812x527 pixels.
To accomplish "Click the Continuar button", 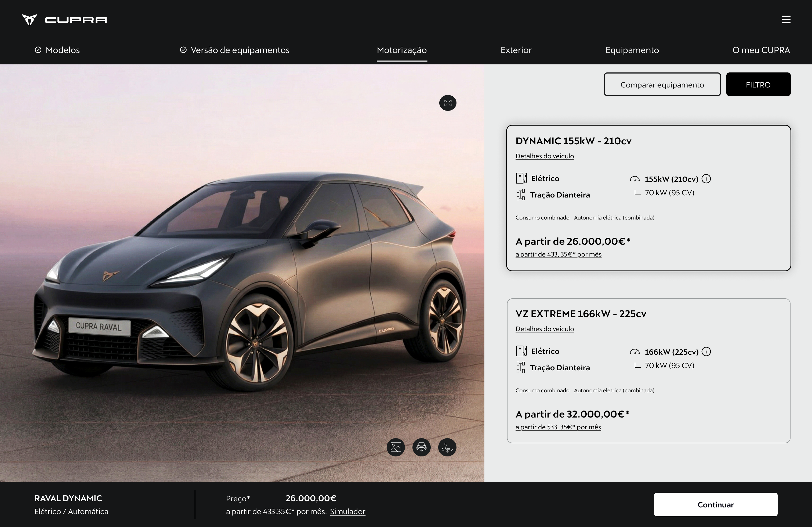I will coord(715,504).
